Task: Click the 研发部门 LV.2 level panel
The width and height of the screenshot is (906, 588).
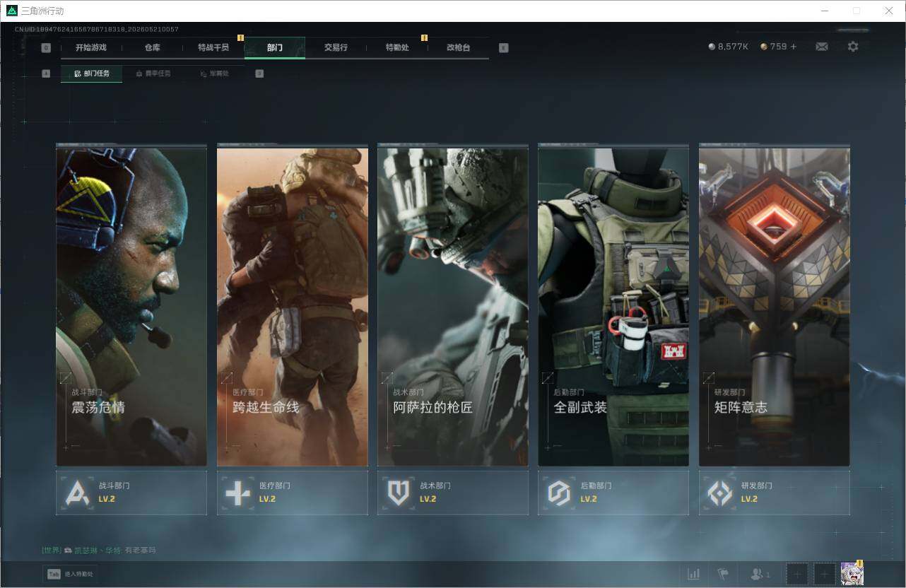Action: click(x=775, y=493)
